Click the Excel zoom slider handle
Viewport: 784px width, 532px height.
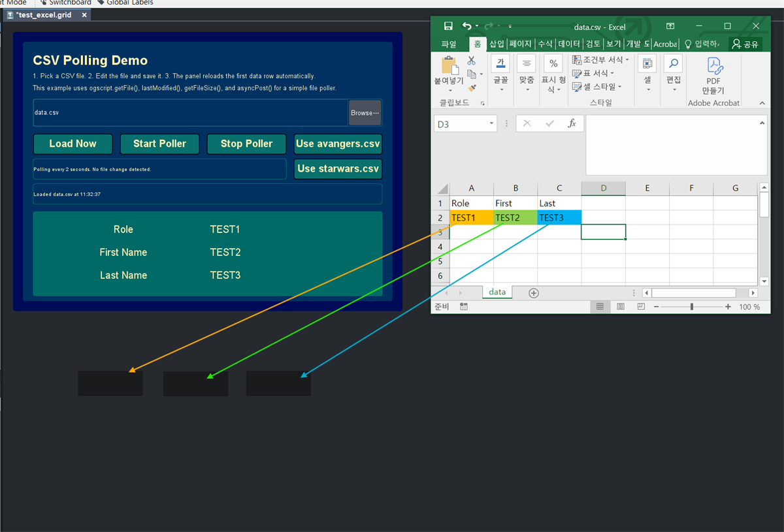(x=692, y=306)
